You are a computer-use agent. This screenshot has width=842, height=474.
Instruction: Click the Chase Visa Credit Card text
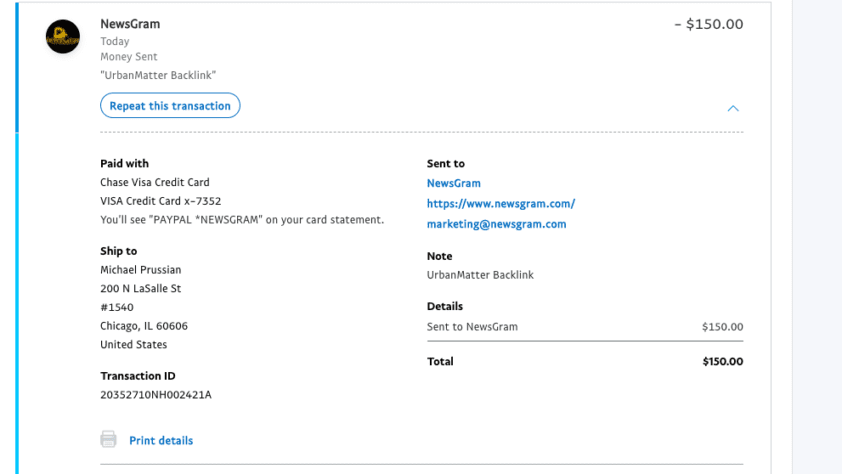tap(154, 183)
